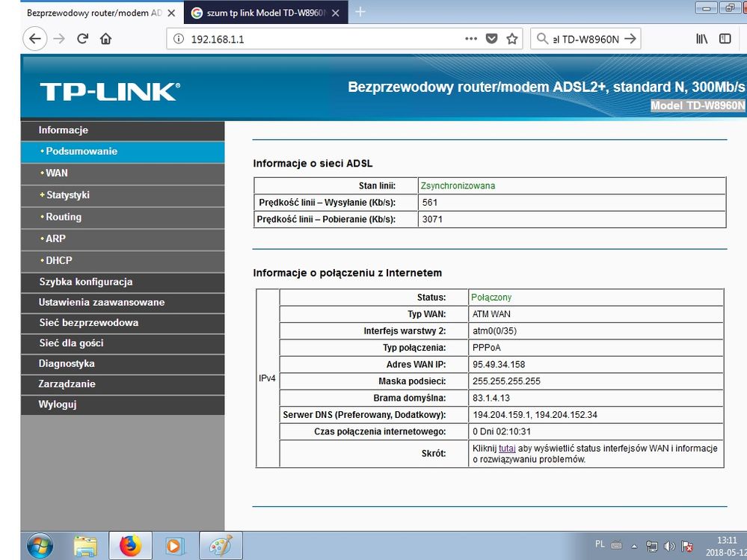This screenshot has height=560, width=747.
Task: Expand the Statystyki submenu
Action: point(67,195)
